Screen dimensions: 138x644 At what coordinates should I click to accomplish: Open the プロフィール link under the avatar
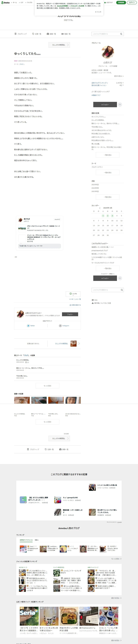point(103,66)
